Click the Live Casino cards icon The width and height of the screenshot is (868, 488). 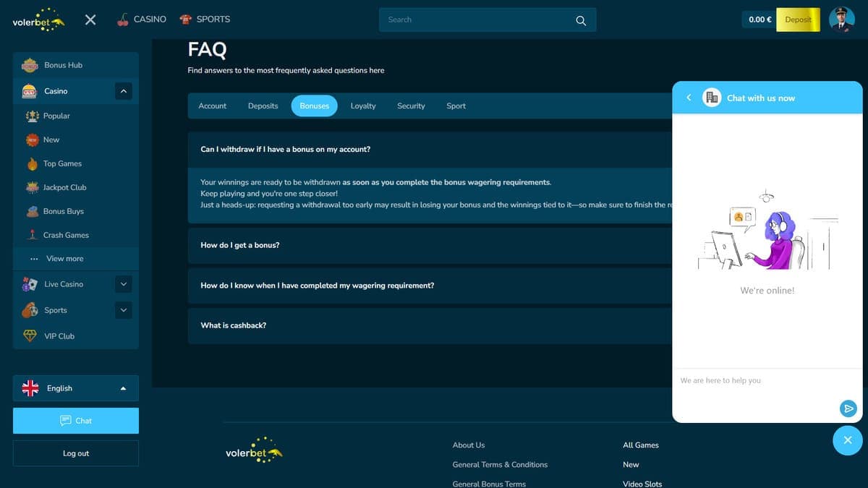[x=30, y=284]
